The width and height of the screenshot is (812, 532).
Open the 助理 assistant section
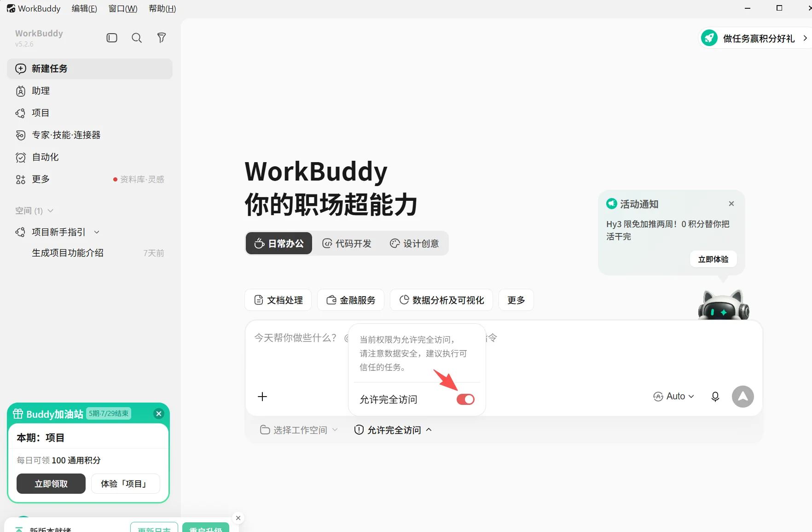pos(90,91)
